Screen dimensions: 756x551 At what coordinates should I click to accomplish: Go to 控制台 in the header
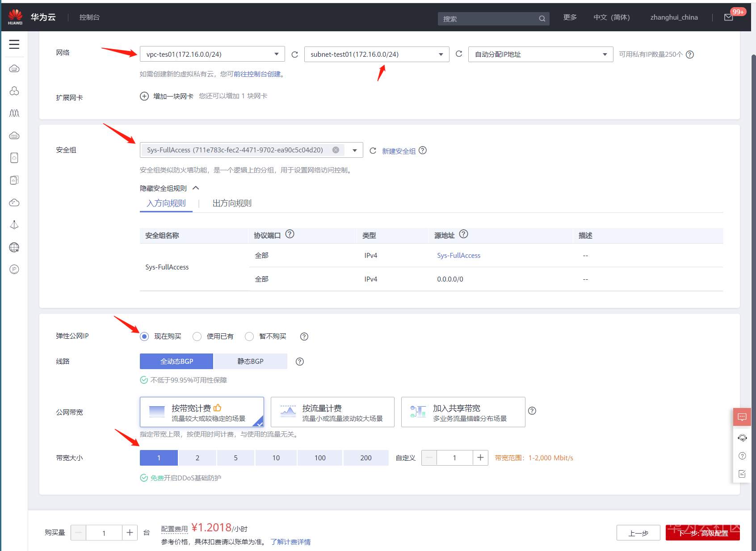[x=89, y=17]
